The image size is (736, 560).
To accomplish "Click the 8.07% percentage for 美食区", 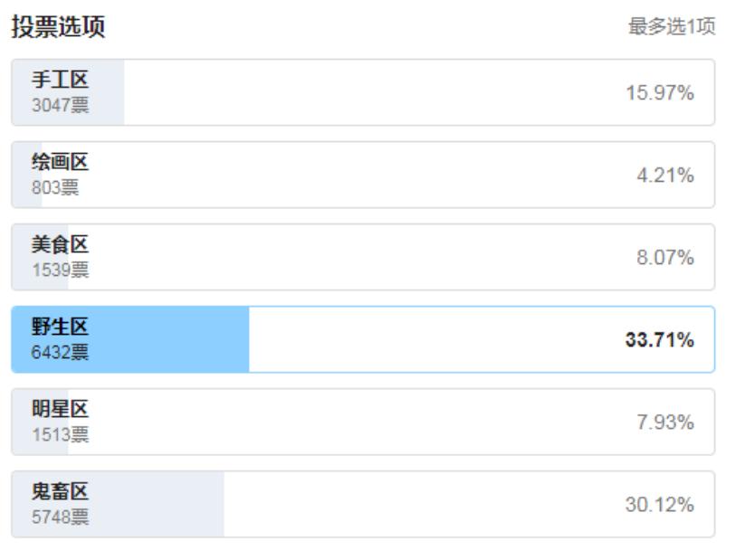I will (x=667, y=258).
